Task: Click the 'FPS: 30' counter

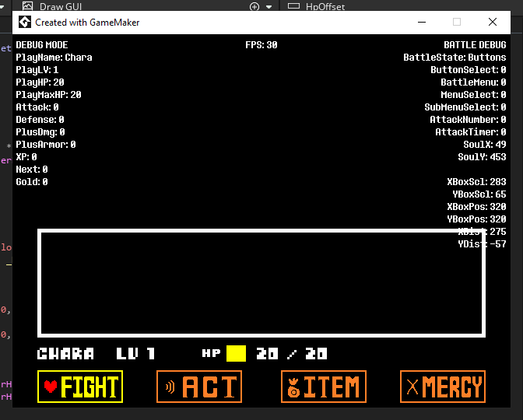Action: pyautogui.click(x=261, y=45)
